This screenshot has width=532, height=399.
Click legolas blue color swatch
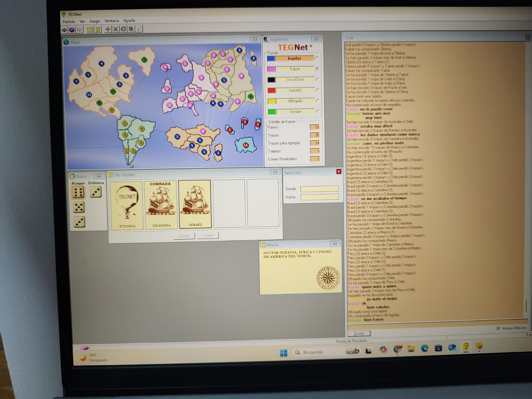(271, 59)
